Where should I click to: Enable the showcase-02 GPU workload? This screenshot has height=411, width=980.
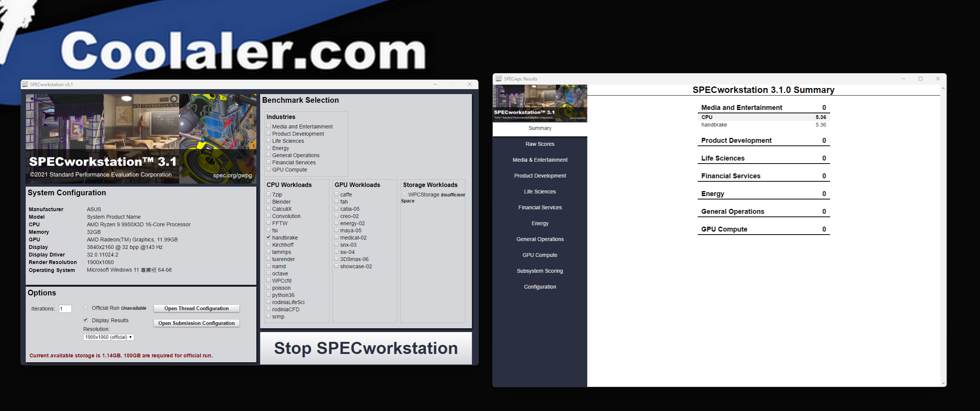[x=336, y=266]
